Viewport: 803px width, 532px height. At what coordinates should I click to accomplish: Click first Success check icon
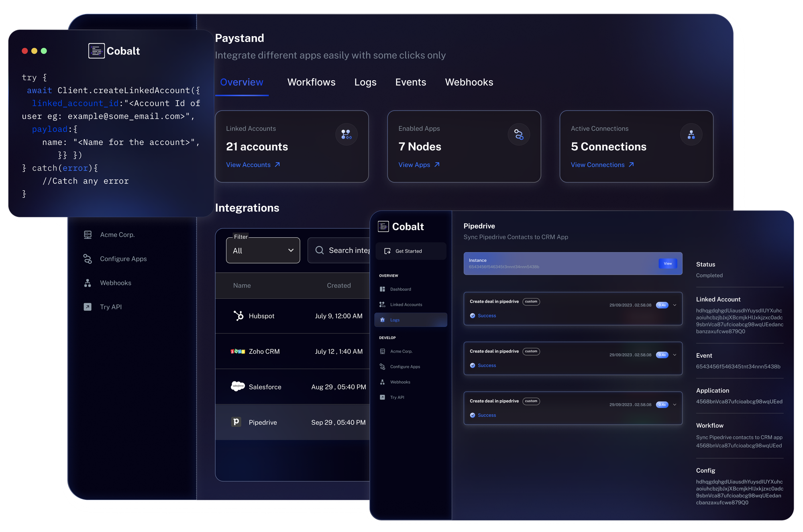pos(473,316)
